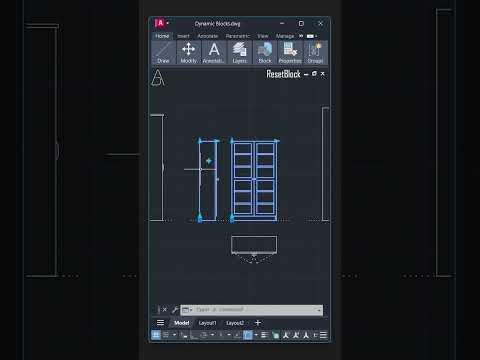The image size is (480, 360).
Task: Toggle snap mode in status bar
Action: tap(166, 335)
